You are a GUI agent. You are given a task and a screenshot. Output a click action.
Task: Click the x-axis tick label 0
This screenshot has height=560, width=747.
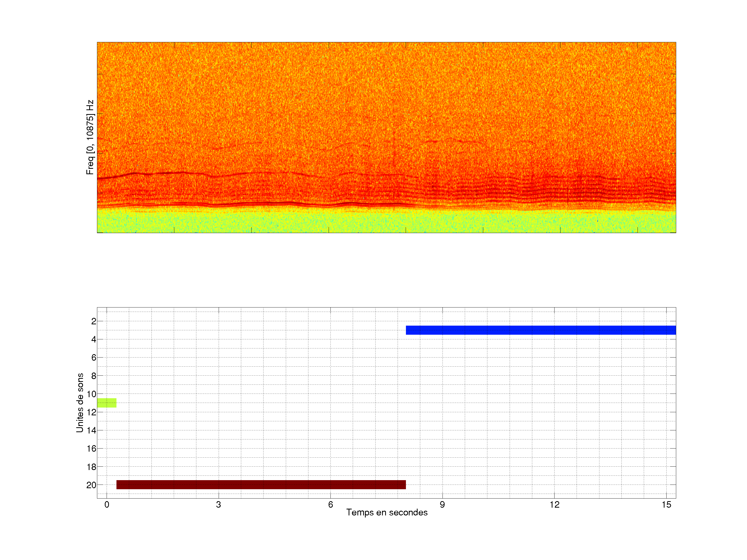[x=107, y=505]
